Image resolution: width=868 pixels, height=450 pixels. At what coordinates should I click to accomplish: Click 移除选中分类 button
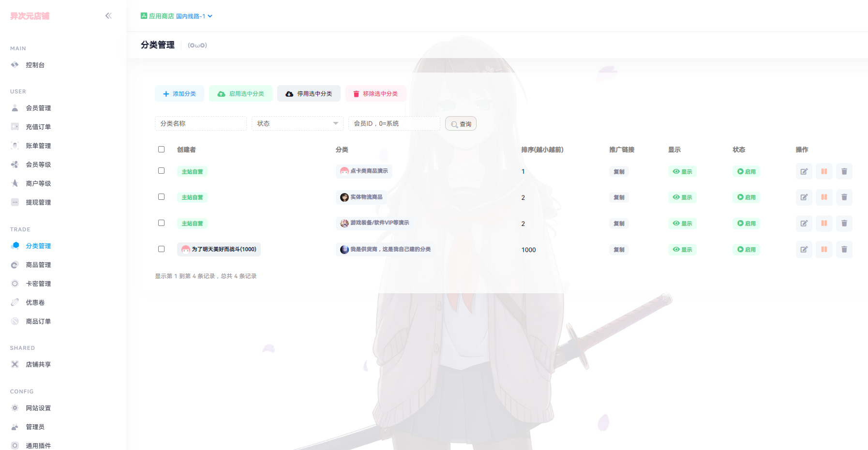(x=375, y=93)
